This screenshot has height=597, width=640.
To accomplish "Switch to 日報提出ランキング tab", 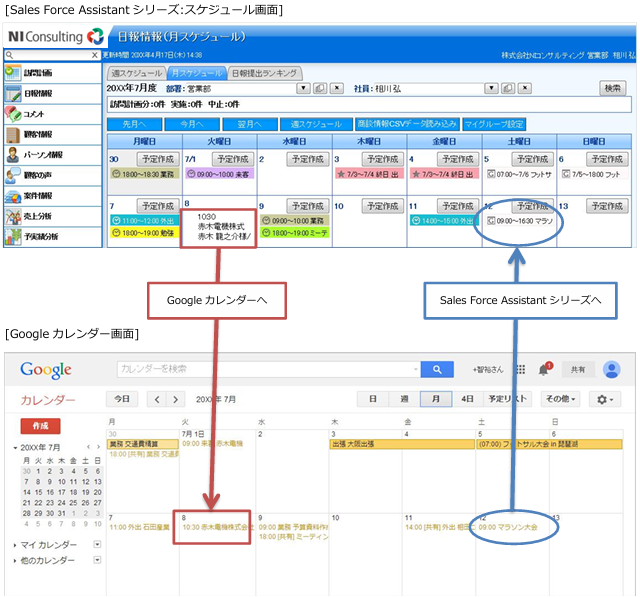I will (264, 73).
